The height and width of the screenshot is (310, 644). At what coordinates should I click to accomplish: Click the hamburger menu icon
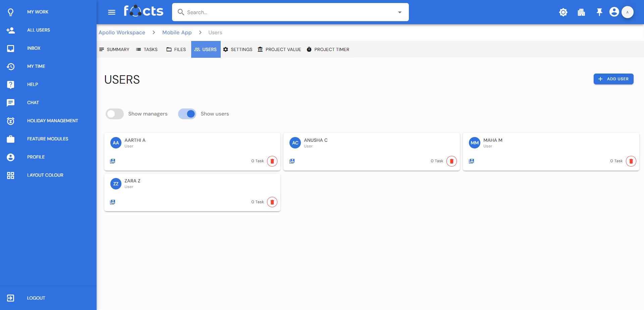point(112,12)
